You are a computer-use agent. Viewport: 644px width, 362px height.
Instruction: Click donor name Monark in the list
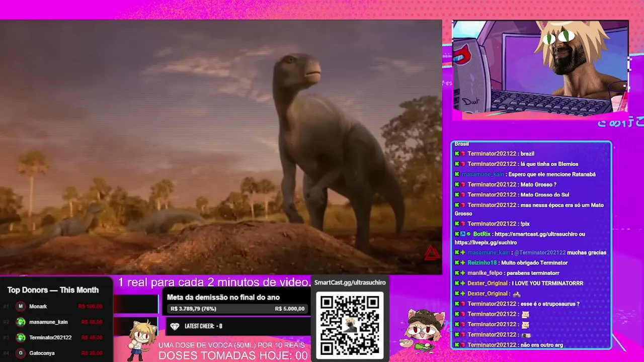(x=38, y=306)
